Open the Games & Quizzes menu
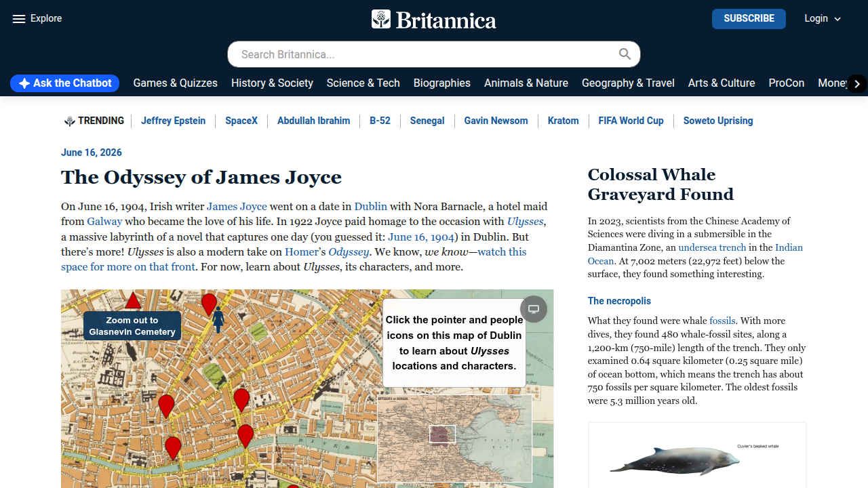The image size is (868, 488). (x=175, y=83)
